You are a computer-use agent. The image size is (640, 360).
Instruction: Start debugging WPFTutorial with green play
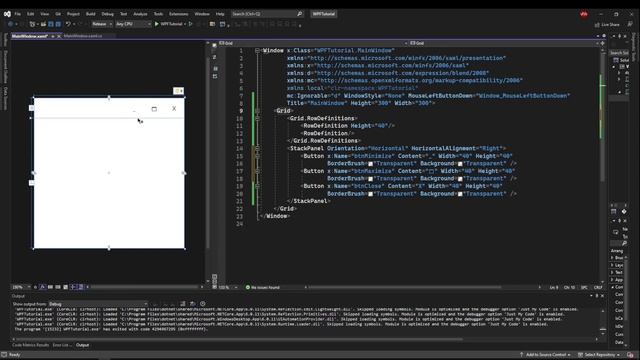(x=169, y=24)
